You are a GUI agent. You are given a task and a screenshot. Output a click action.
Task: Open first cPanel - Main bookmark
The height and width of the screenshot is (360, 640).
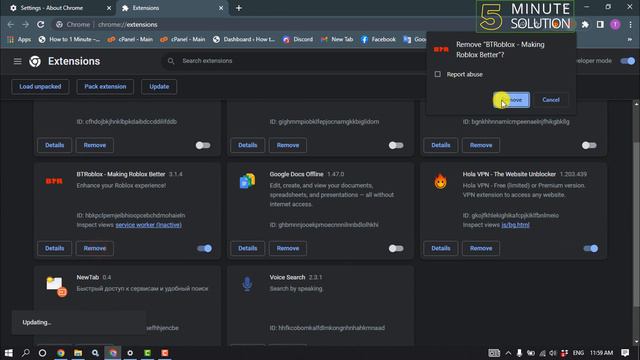[130, 40]
